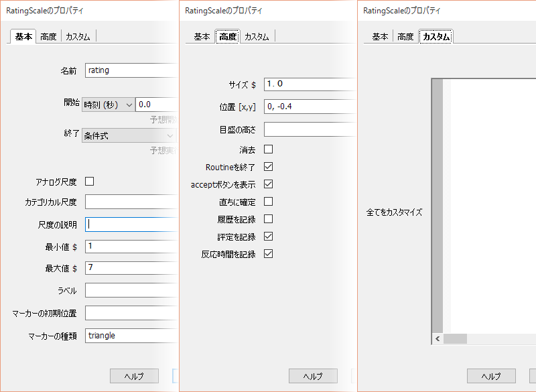Open the 開始 時刻 (秒) dropdown

tap(108, 105)
